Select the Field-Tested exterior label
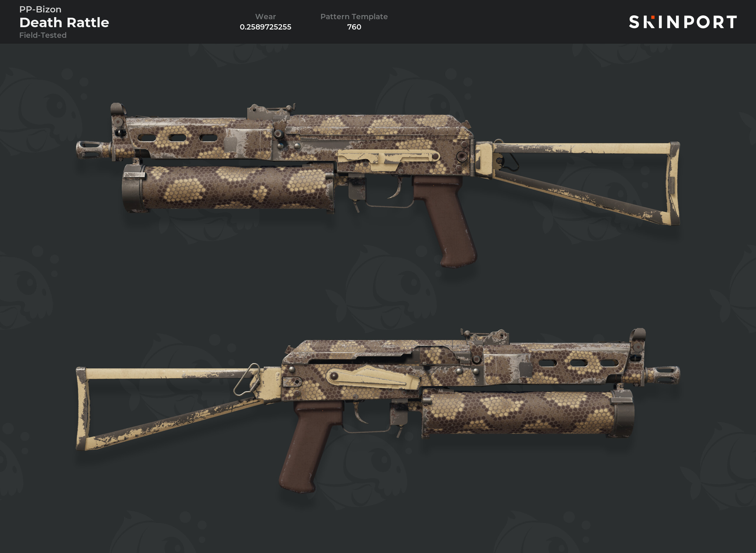The width and height of the screenshot is (756, 553). [43, 35]
